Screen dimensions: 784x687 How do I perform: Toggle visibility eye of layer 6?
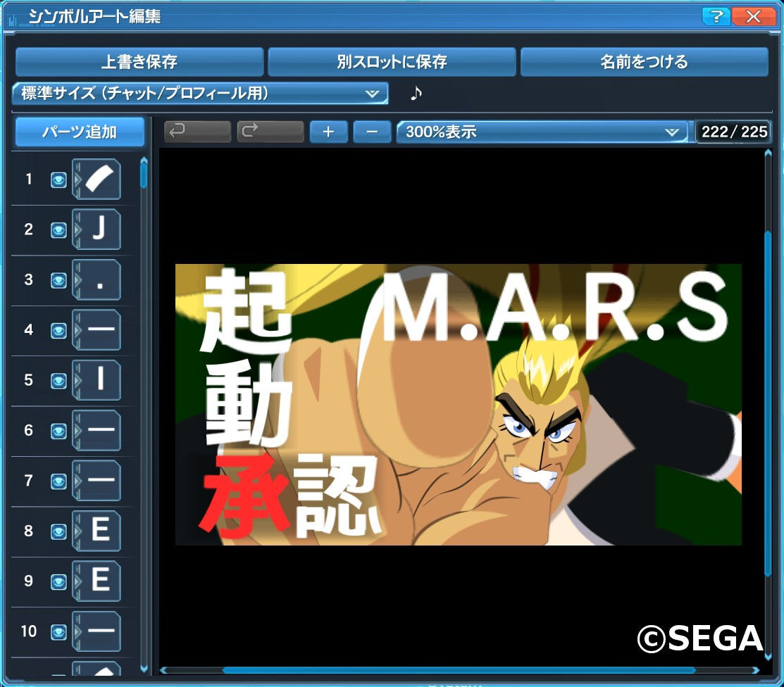click(58, 431)
